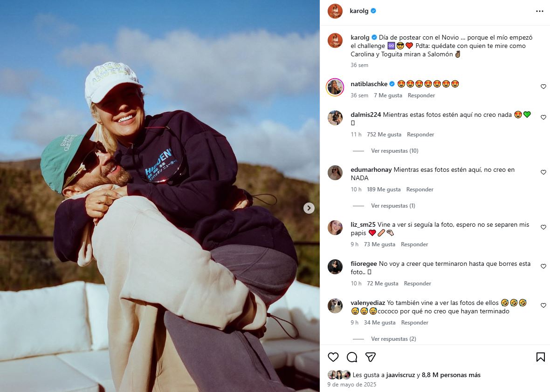Reply to liz_sm25's comment
The height and width of the screenshot is (392, 550).
point(414,244)
